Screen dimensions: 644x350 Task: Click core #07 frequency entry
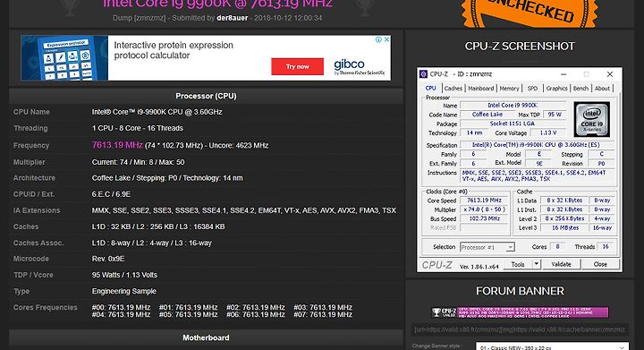323,315
